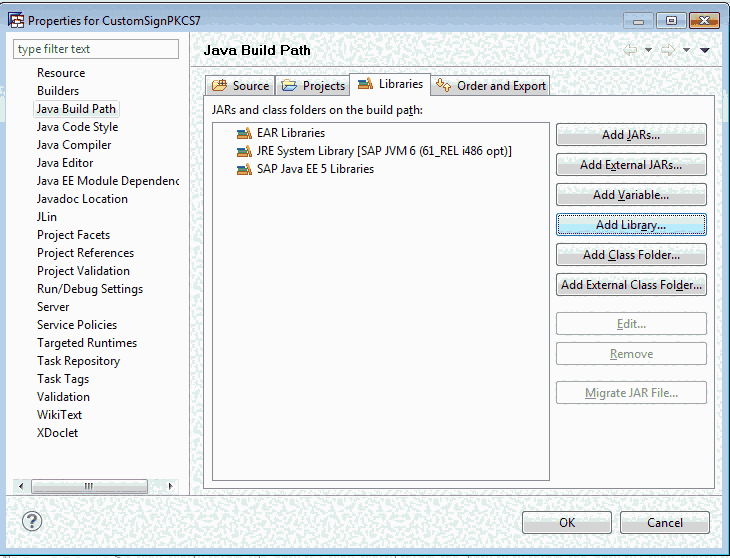
Task: Open Java Editor settings
Action: (x=65, y=163)
